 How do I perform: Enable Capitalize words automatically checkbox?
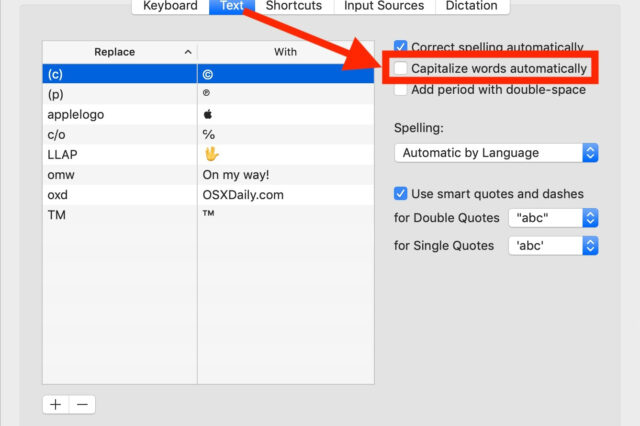click(400, 68)
